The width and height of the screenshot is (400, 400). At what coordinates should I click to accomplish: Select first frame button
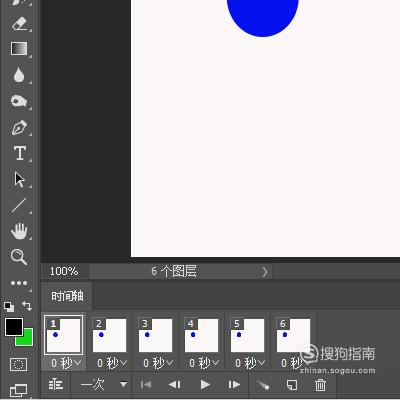146,385
